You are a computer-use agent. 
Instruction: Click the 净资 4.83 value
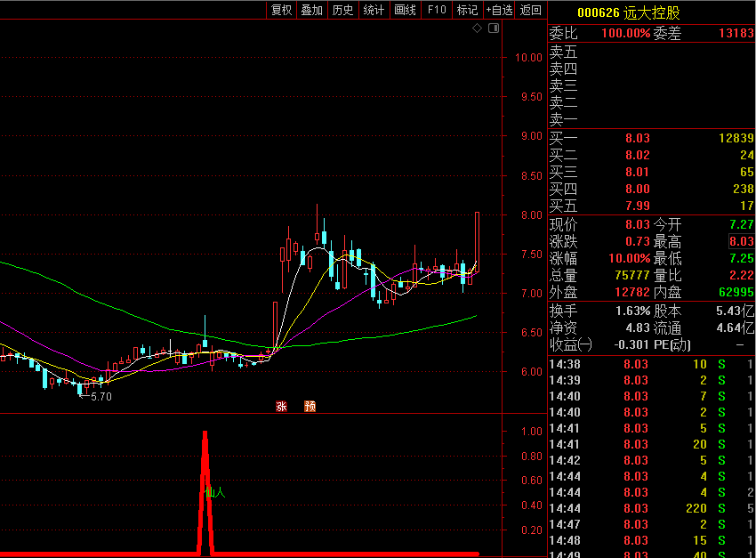(638, 328)
